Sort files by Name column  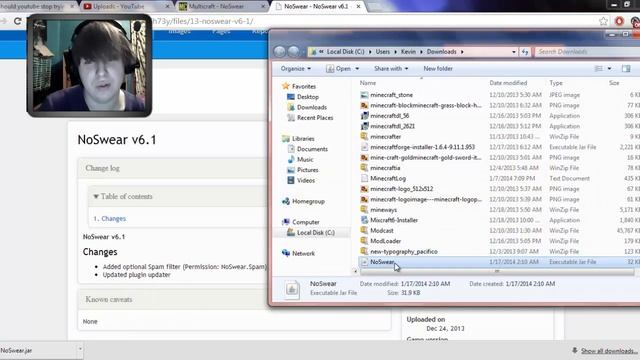click(x=368, y=83)
